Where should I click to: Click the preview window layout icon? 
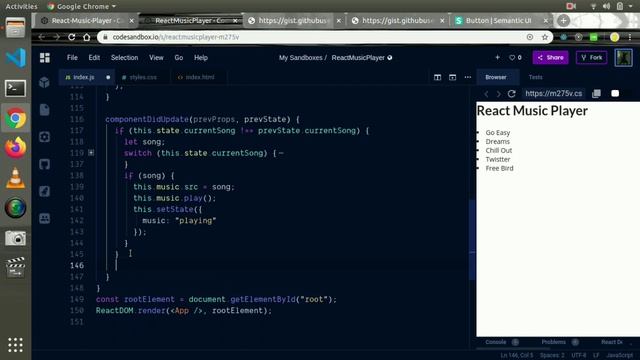pos(452,77)
